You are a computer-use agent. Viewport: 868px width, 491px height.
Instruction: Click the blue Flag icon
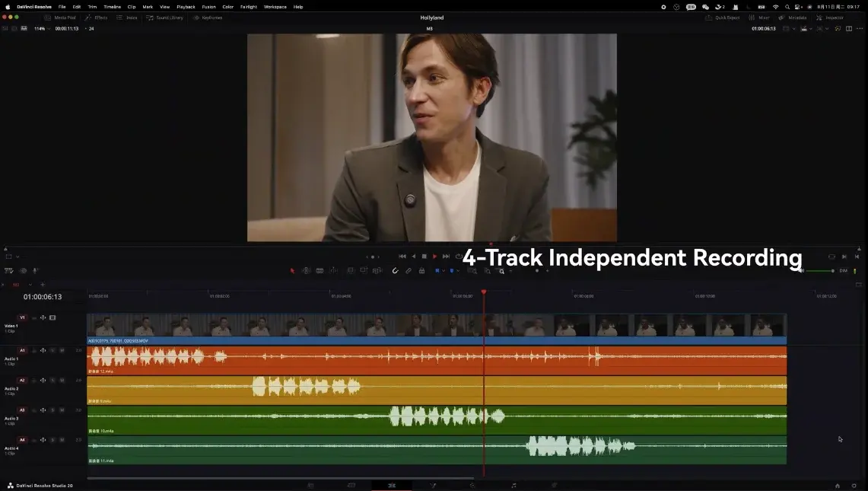437,271
